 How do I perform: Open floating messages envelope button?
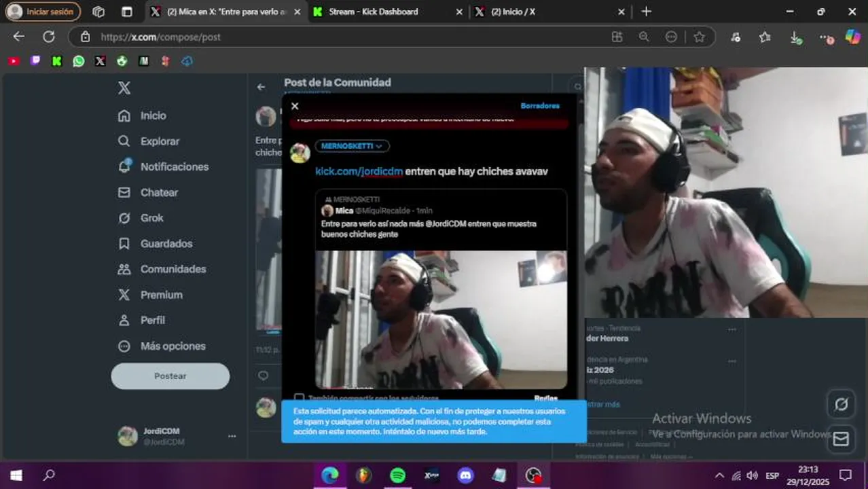tap(841, 439)
